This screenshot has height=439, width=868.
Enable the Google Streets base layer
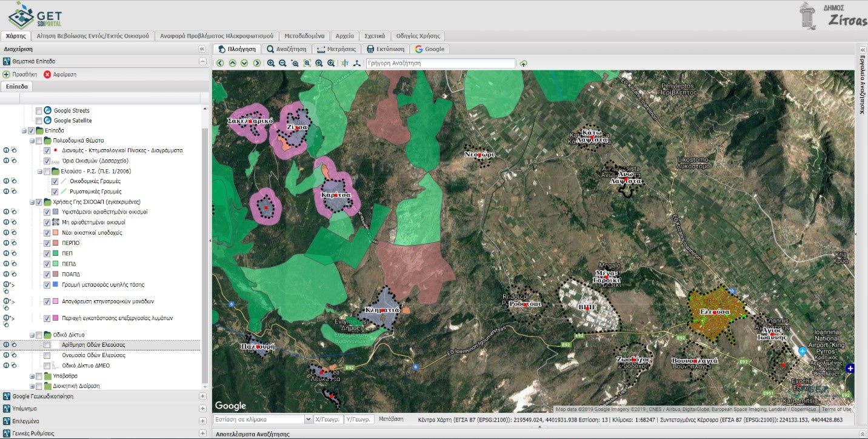pyautogui.click(x=39, y=111)
